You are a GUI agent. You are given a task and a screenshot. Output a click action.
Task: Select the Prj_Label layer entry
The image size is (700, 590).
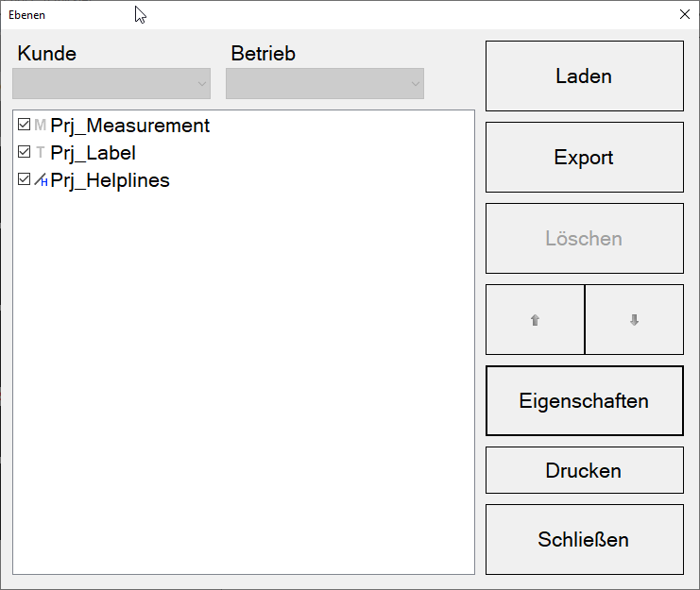pyautogui.click(x=94, y=153)
